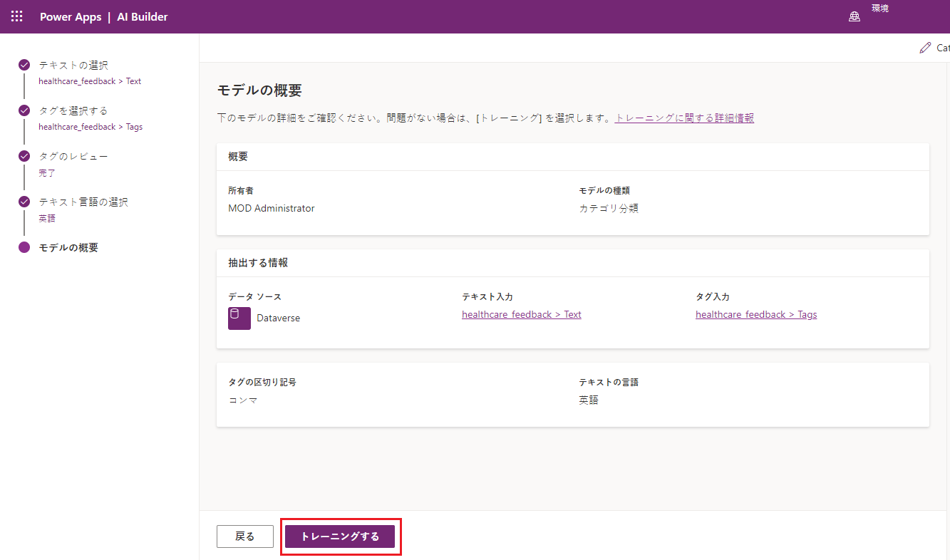Open the healthcare_feedback > Tags link

[x=755, y=314]
